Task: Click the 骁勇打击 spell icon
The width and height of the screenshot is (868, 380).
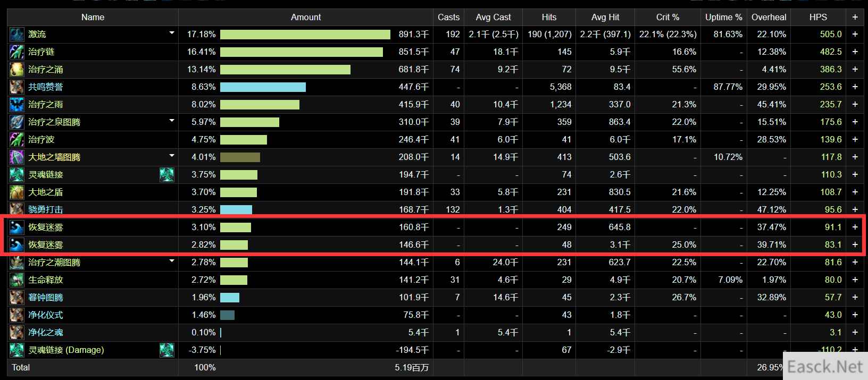Action: click(17, 209)
